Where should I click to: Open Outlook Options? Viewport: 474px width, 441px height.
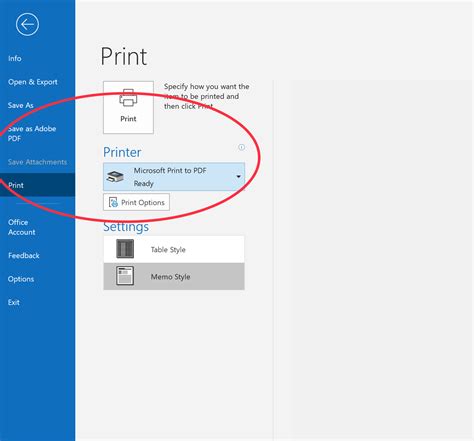21,279
